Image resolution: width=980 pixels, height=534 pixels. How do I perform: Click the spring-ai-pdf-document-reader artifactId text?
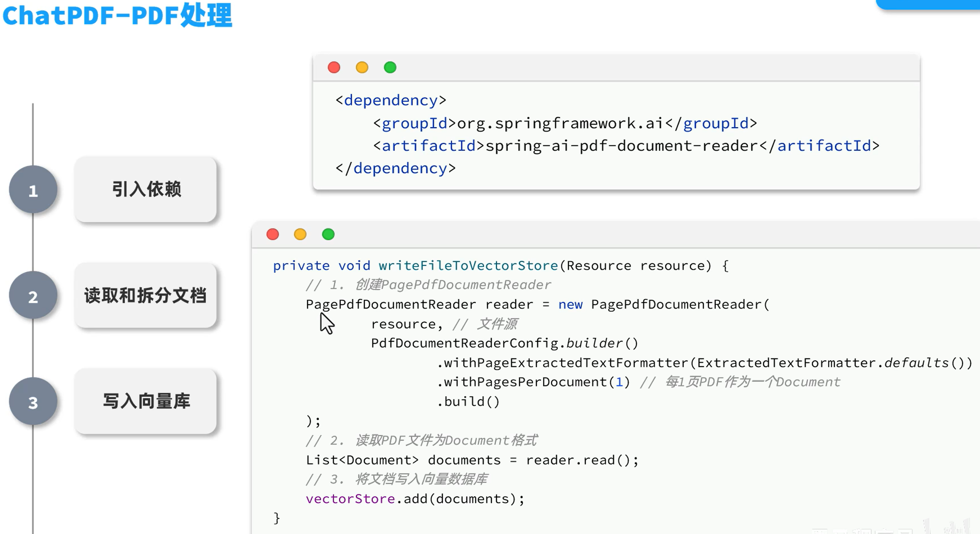point(622,146)
